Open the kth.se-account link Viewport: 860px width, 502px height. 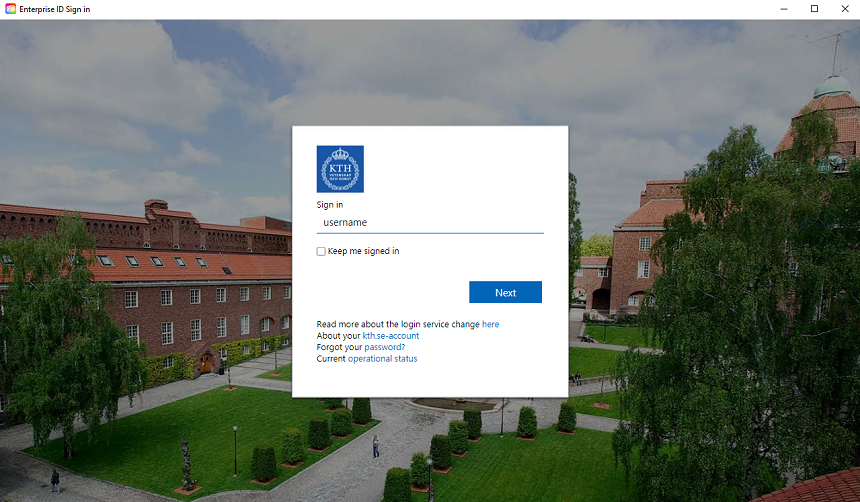click(386, 335)
